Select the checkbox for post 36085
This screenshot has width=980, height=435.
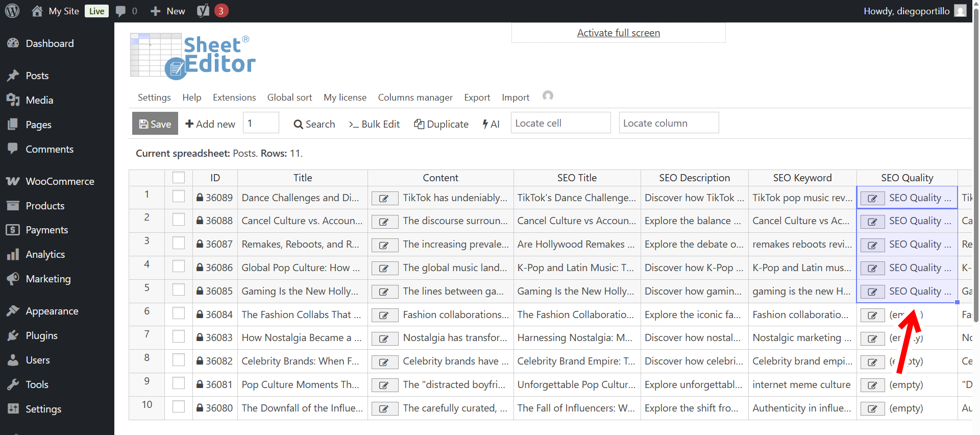(x=179, y=290)
